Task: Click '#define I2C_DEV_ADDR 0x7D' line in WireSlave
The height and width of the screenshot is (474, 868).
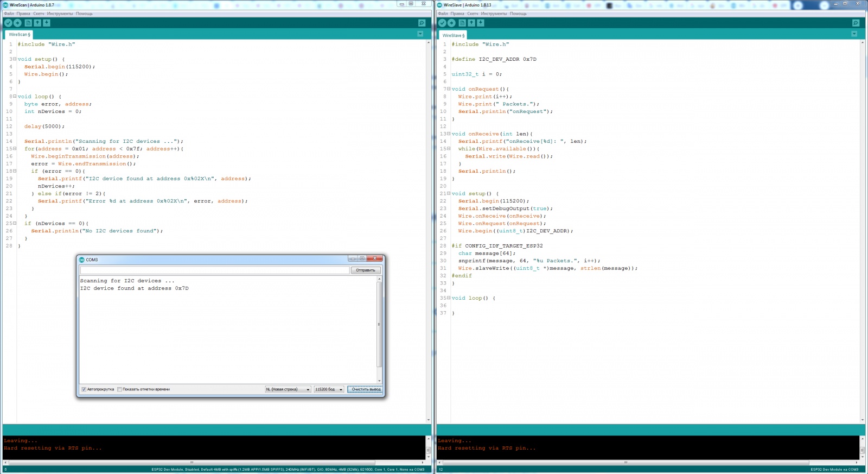Action: (x=494, y=59)
